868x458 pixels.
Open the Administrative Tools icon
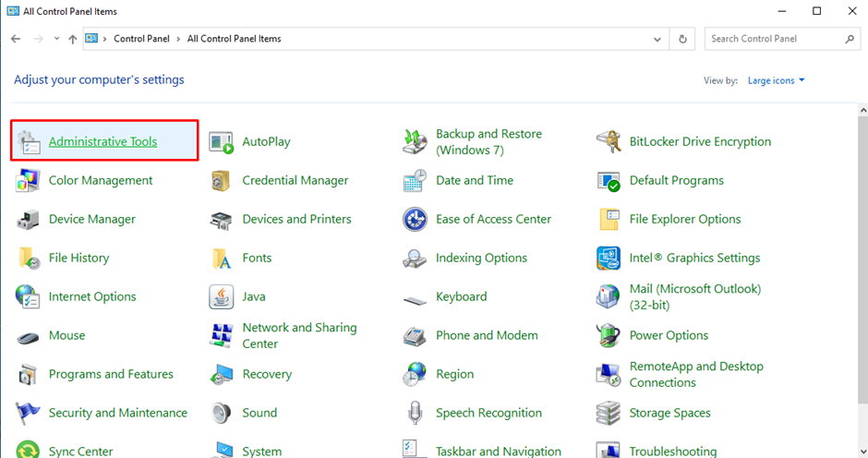pos(29,142)
